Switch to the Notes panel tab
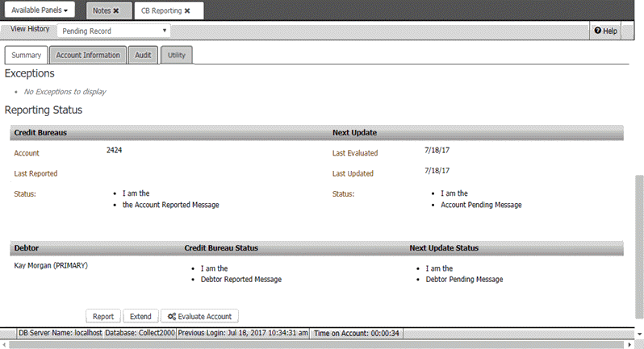The width and height of the screenshot is (644, 349). pyautogui.click(x=102, y=10)
